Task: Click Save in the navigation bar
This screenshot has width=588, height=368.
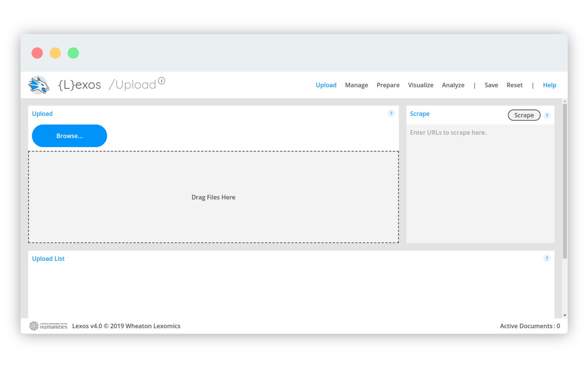Action: click(491, 85)
